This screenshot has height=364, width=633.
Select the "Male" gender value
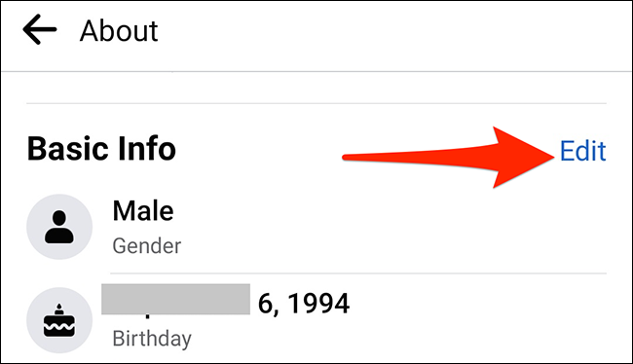143,210
